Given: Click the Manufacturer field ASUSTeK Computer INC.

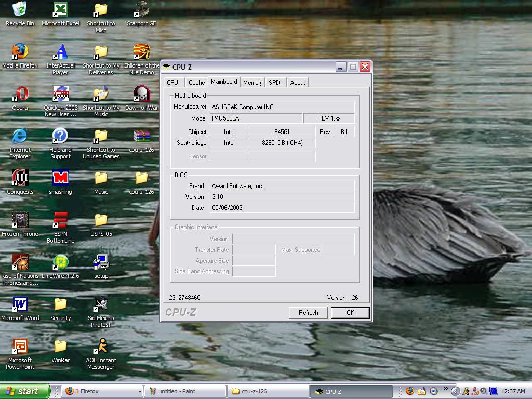Looking at the screenshot, I should click(x=282, y=107).
